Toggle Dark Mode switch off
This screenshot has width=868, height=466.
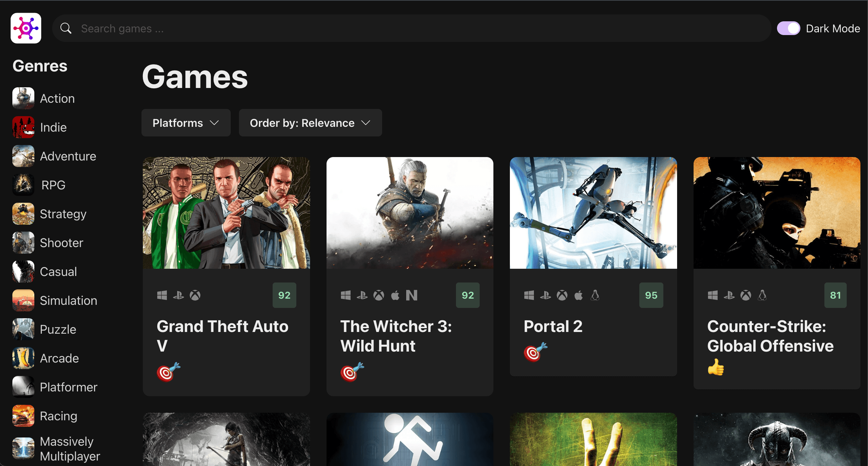788,28
